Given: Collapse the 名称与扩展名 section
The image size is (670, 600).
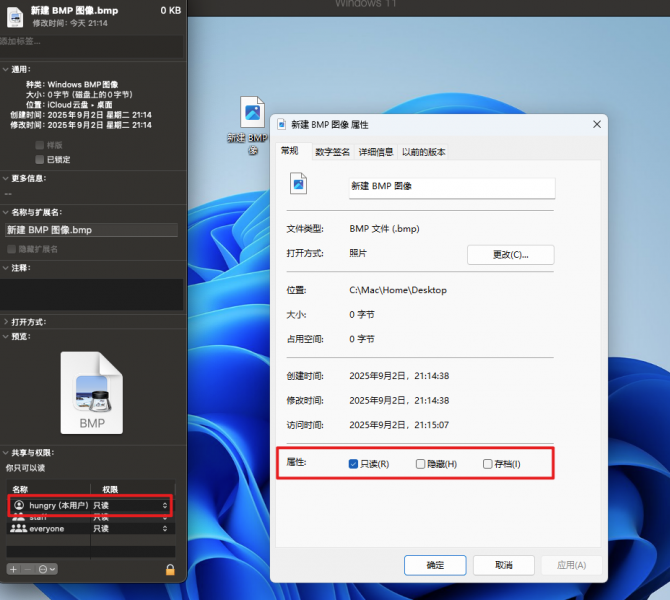Looking at the screenshot, I should (6, 212).
